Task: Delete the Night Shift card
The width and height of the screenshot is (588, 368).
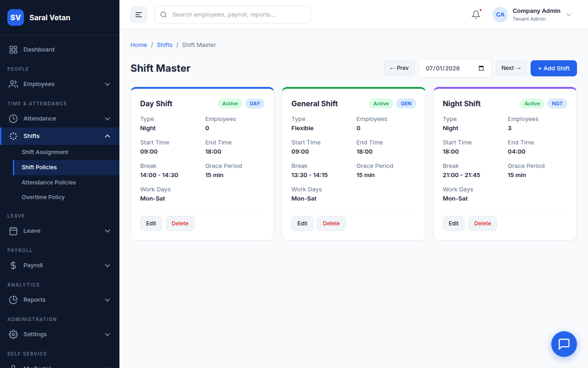Action: click(x=482, y=224)
